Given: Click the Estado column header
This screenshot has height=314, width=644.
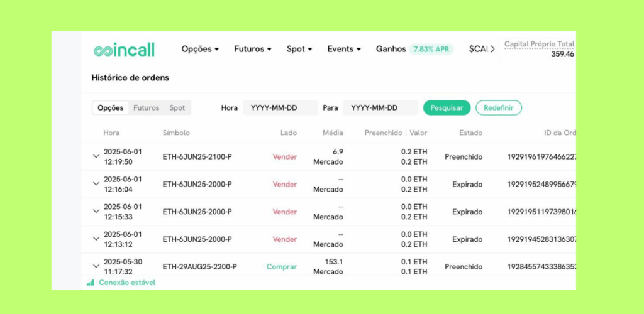Looking at the screenshot, I should pyautogui.click(x=470, y=133).
